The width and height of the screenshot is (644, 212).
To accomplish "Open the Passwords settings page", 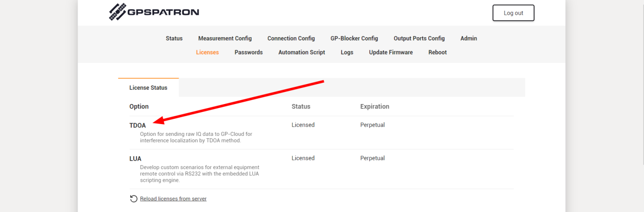I will point(248,52).
